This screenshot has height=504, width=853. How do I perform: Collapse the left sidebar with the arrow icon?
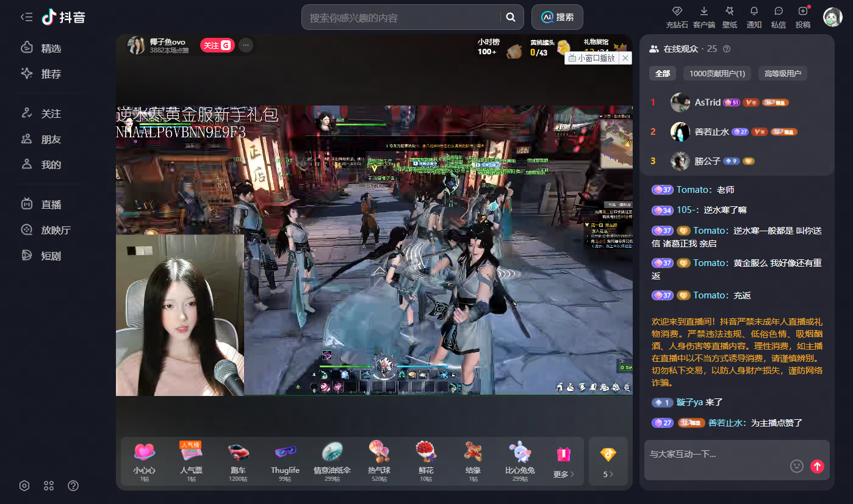[26, 17]
